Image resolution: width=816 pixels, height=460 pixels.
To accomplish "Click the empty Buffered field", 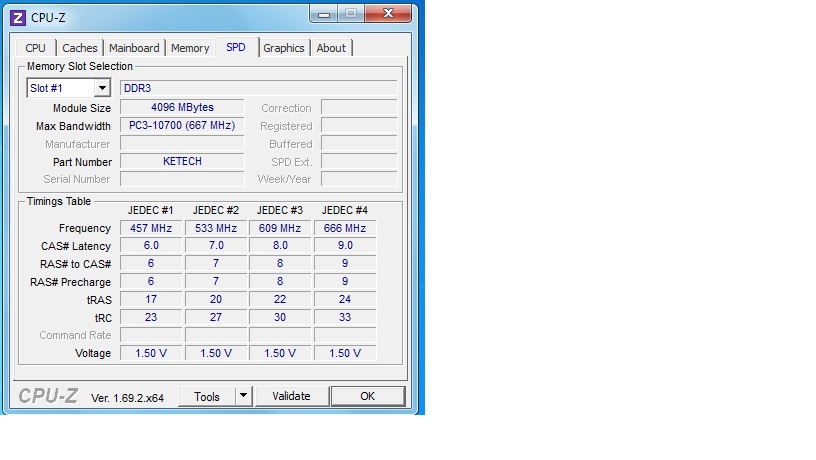I will tap(359, 144).
